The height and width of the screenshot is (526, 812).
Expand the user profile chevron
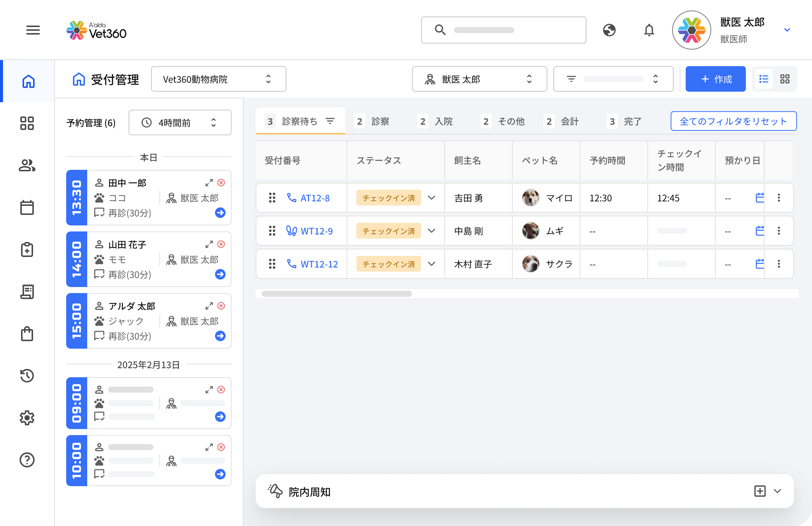[787, 30]
